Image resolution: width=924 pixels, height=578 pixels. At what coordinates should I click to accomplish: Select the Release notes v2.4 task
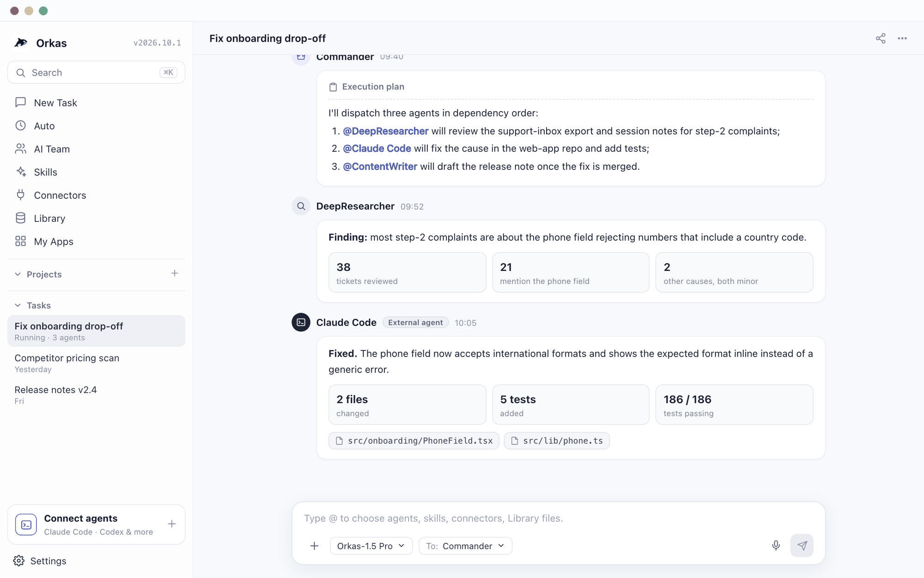(96, 394)
